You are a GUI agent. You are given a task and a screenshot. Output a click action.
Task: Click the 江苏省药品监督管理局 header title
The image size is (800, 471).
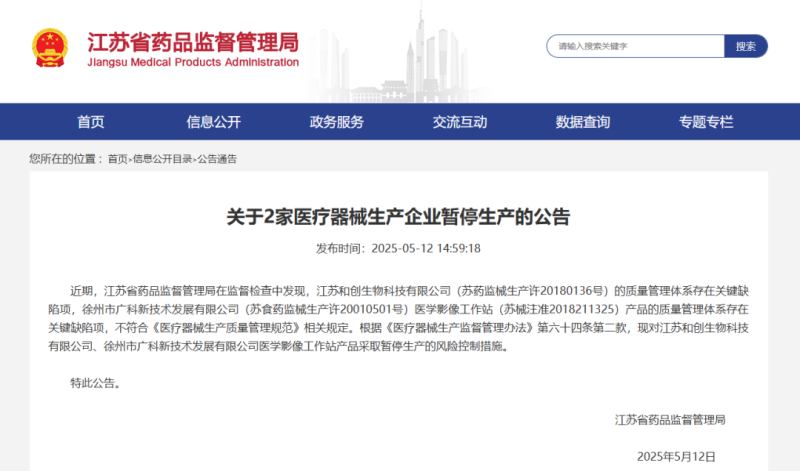193,42
